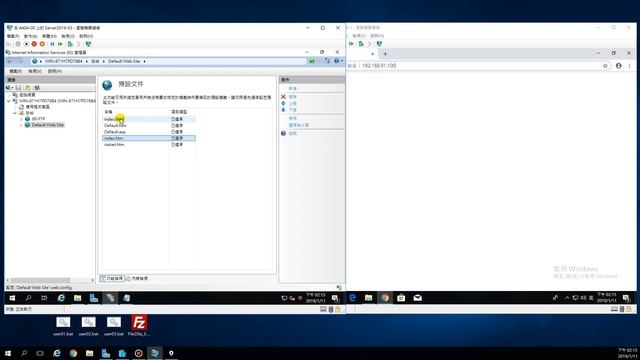Open the FileZilla desktop shortcut

coord(139,325)
